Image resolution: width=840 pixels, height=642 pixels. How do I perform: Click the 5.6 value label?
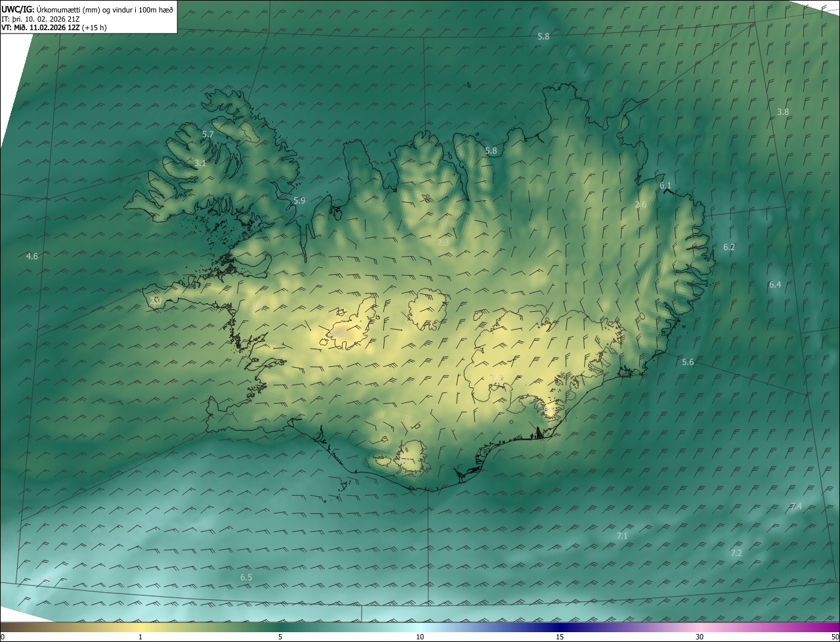click(688, 362)
